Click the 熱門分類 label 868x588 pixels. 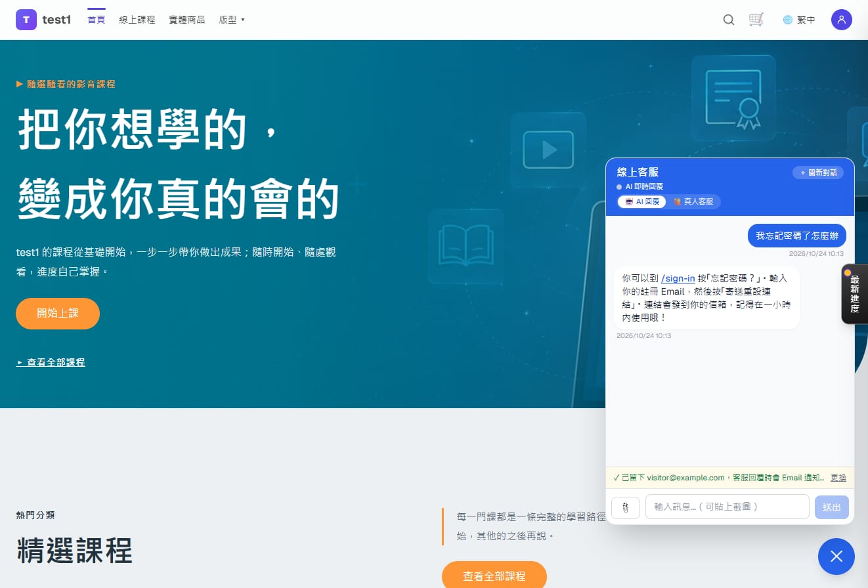pyautogui.click(x=35, y=515)
